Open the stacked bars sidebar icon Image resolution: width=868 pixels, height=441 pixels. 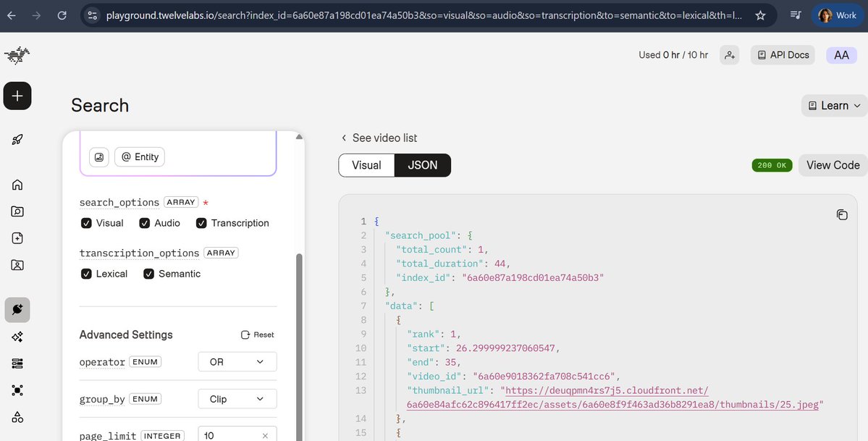pos(17,364)
